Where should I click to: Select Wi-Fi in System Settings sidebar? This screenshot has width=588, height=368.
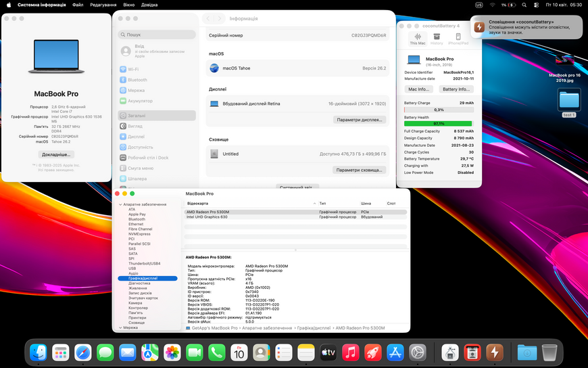coord(157,69)
